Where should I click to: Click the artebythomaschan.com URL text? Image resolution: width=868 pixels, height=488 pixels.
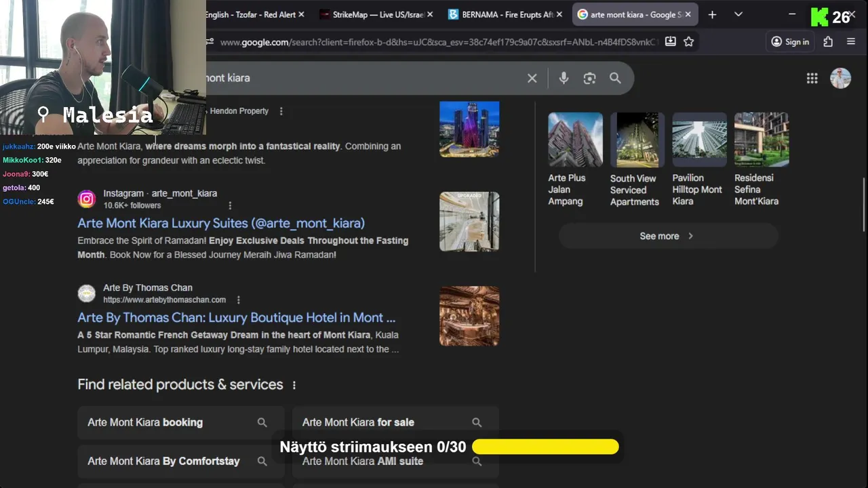pyautogui.click(x=165, y=300)
